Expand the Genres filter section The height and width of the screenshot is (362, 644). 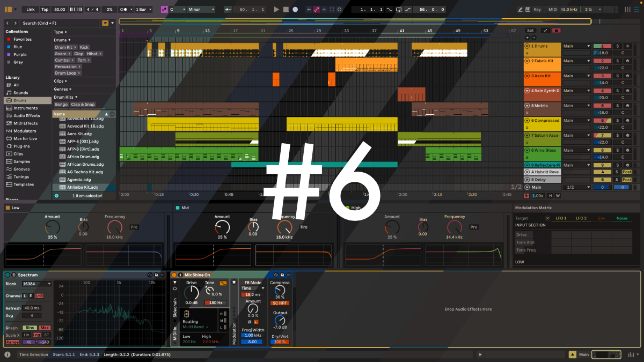click(x=62, y=89)
